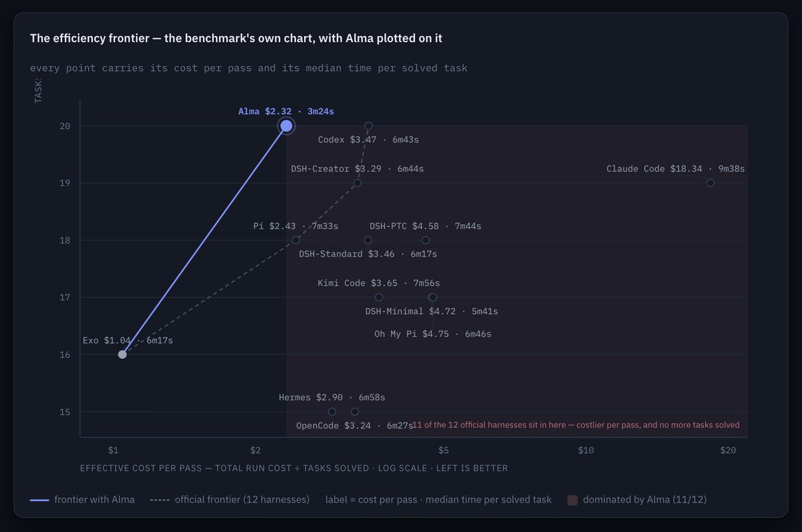The image size is (802, 532).
Task: Click the Hermes data point marker
Action: (x=332, y=412)
